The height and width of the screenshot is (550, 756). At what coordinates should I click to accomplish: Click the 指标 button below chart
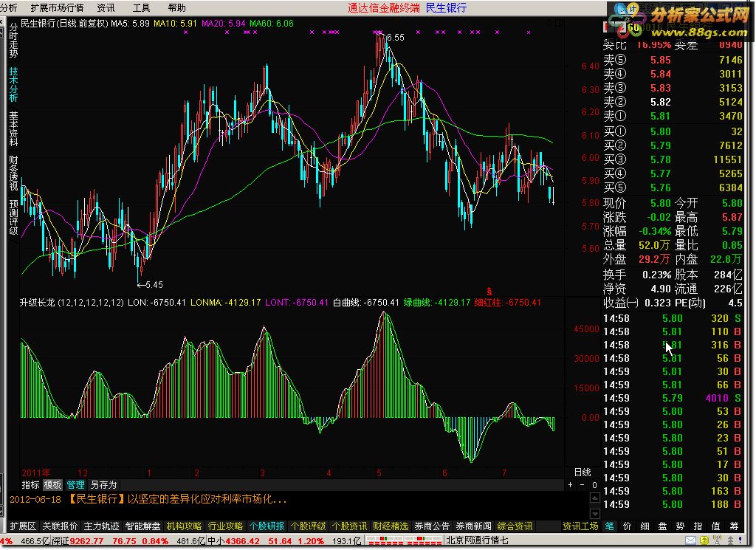30,485
